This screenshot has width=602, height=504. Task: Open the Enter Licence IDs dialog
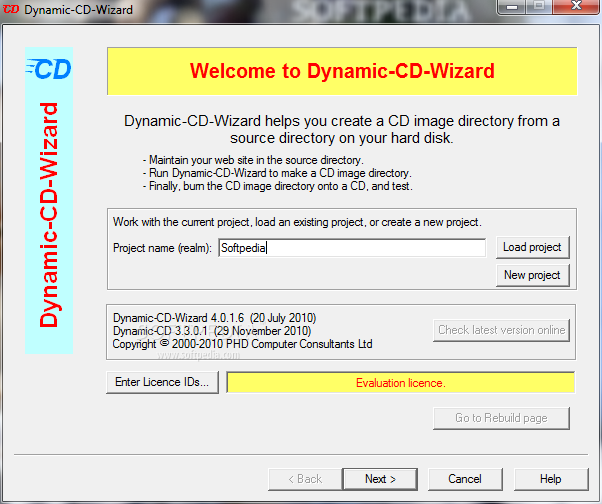click(x=162, y=382)
